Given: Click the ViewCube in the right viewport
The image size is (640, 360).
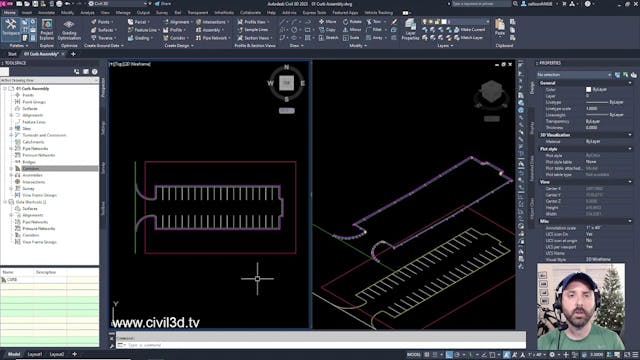Looking at the screenshot, I should click(x=491, y=91).
